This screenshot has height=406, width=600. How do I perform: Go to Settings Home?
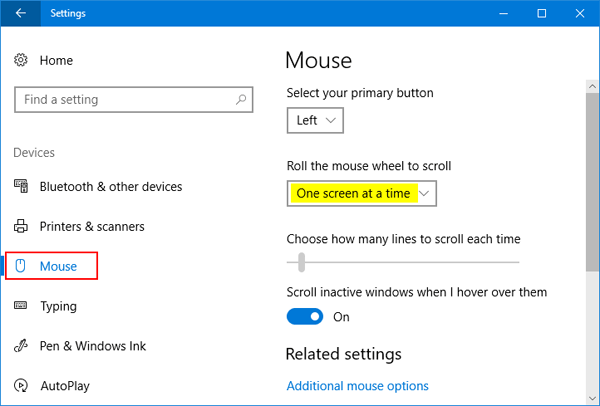(57, 61)
